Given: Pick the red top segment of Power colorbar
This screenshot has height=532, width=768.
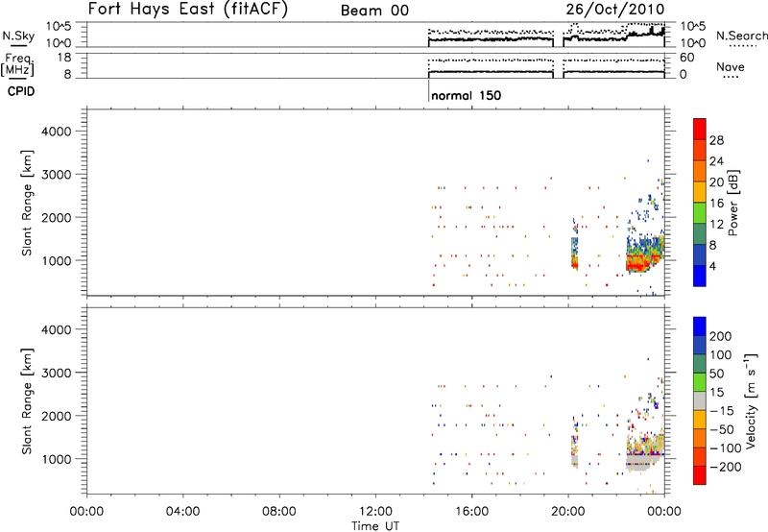Looking at the screenshot, I should tap(700, 129).
